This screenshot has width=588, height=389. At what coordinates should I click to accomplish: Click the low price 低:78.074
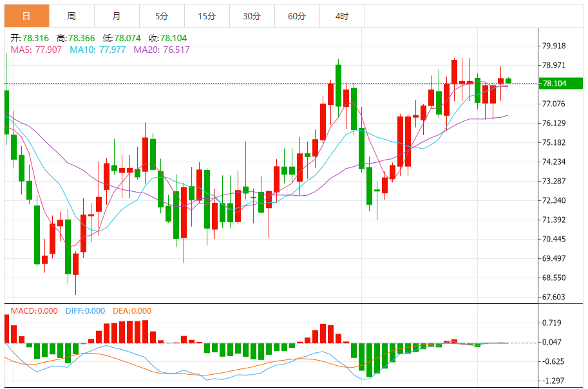[x=122, y=38]
